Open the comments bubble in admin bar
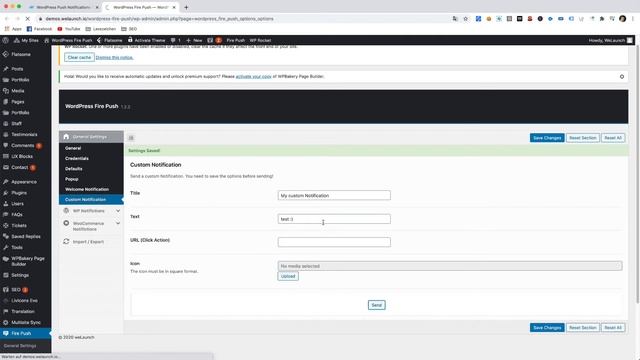This screenshot has width=640, height=360. click(x=176, y=40)
